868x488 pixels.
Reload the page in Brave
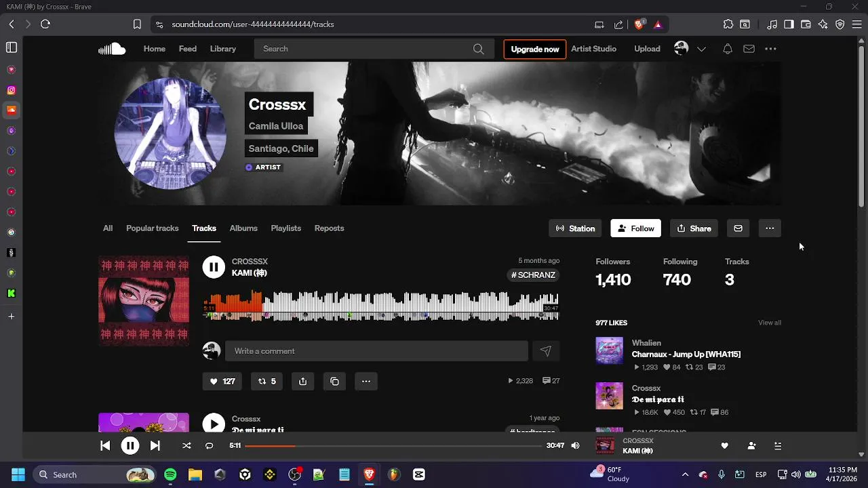coord(45,24)
